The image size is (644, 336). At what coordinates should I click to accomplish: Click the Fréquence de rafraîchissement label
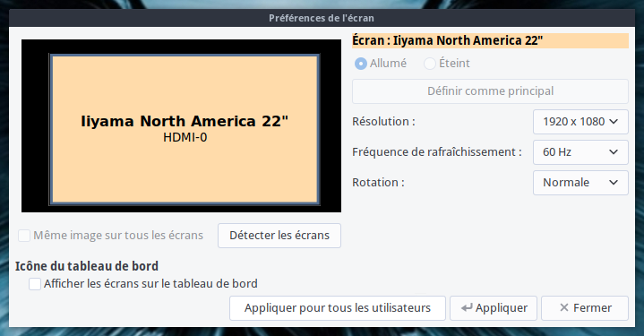coord(437,152)
